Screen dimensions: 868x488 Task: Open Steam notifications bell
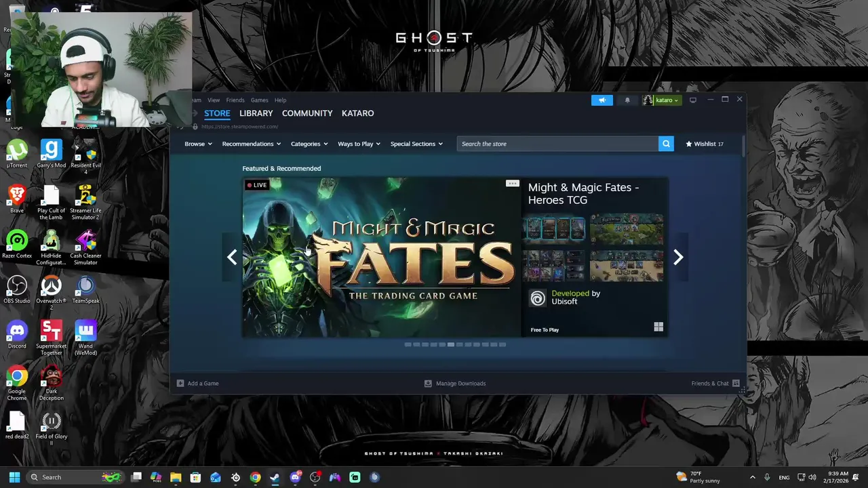(x=627, y=100)
